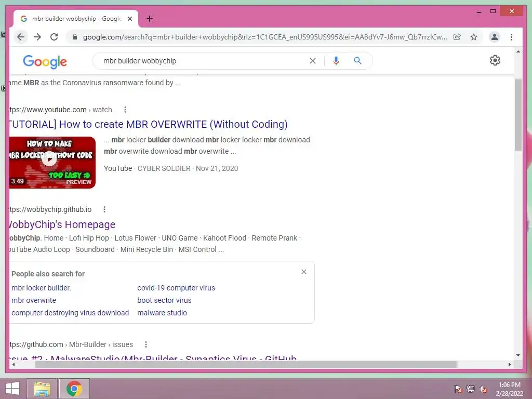This screenshot has width=532, height=399.
Task: Open Action Center flag in system tray
Action: (458, 389)
